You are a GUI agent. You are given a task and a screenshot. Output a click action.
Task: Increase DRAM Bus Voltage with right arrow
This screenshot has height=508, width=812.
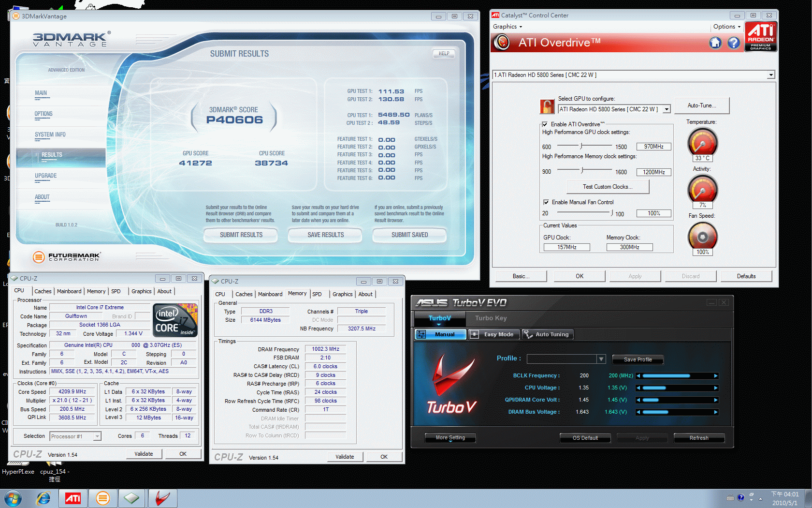coord(716,412)
